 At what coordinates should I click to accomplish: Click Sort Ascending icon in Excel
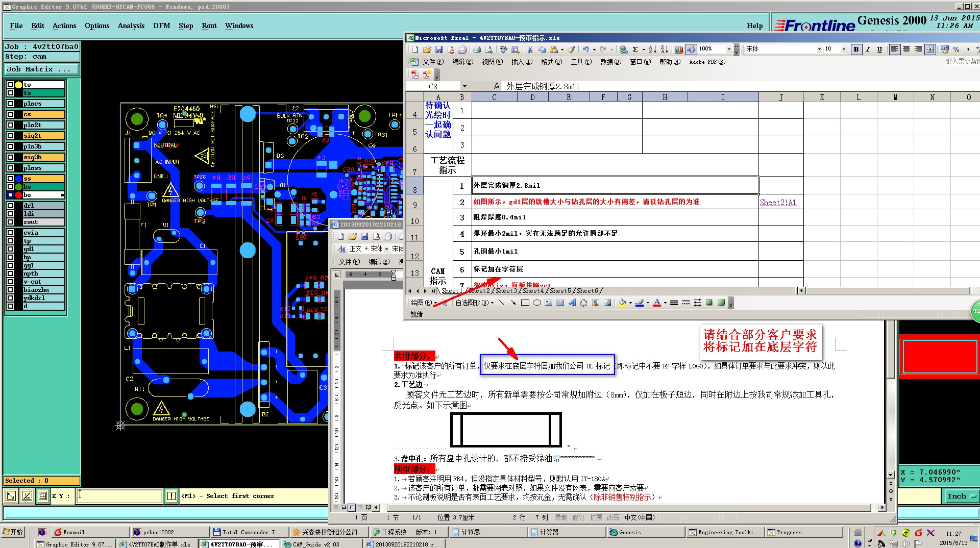(x=652, y=49)
